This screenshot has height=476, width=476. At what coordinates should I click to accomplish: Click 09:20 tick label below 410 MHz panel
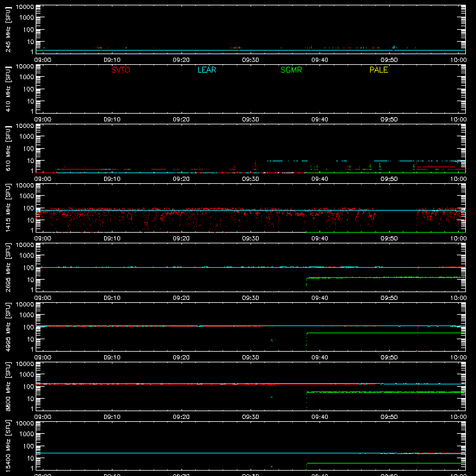(x=181, y=120)
